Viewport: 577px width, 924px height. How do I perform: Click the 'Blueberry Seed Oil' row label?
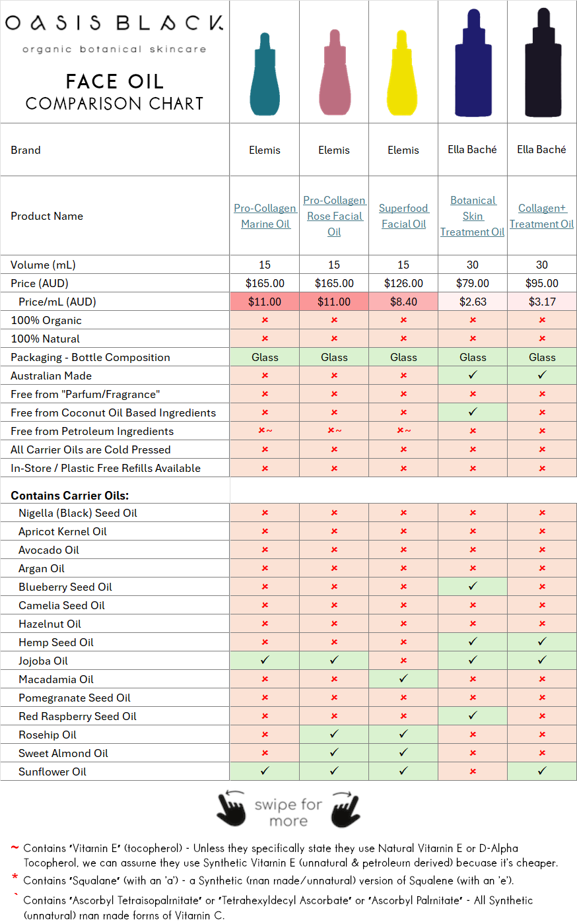pos(65,587)
